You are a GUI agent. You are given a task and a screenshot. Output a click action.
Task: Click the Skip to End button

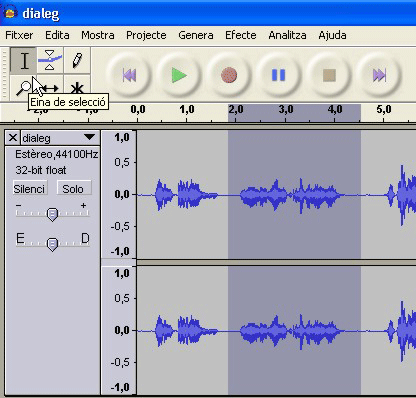pyautogui.click(x=379, y=75)
